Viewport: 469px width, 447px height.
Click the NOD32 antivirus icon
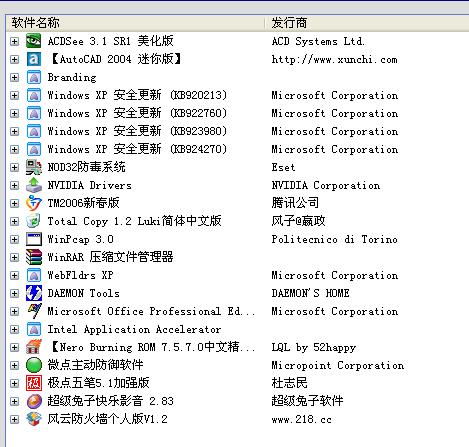tap(34, 167)
